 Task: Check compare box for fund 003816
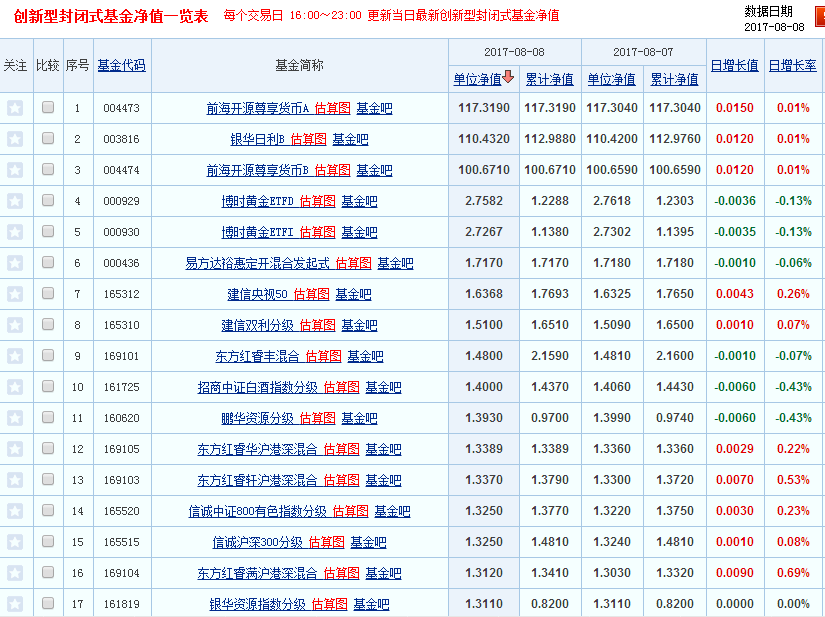pos(48,138)
